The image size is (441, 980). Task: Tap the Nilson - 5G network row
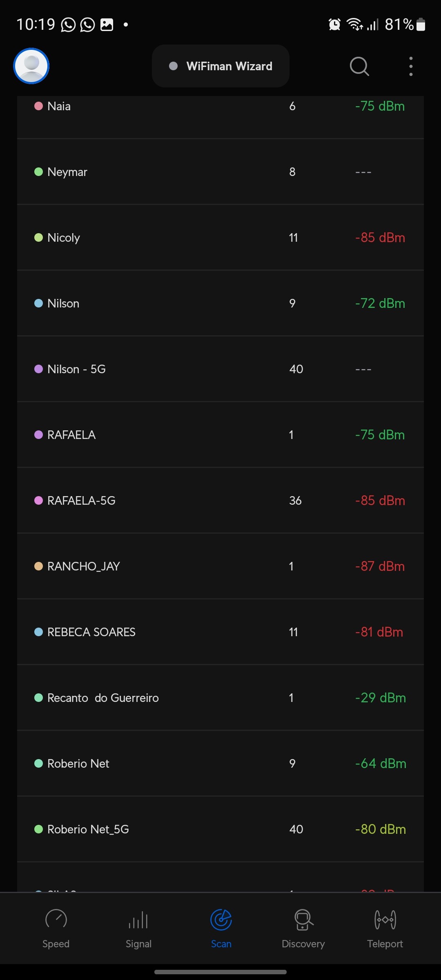click(220, 369)
